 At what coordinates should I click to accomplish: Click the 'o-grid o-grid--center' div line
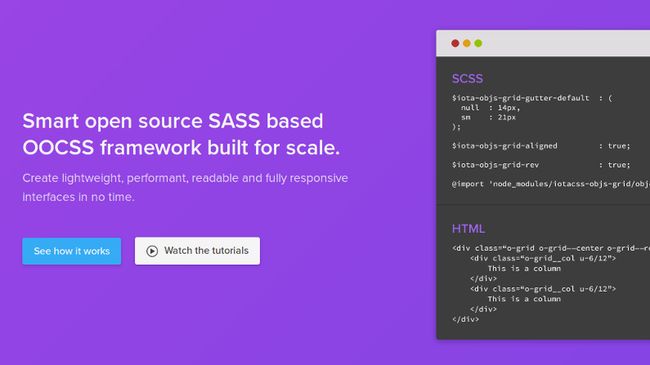pyautogui.click(x=551, y=248)
